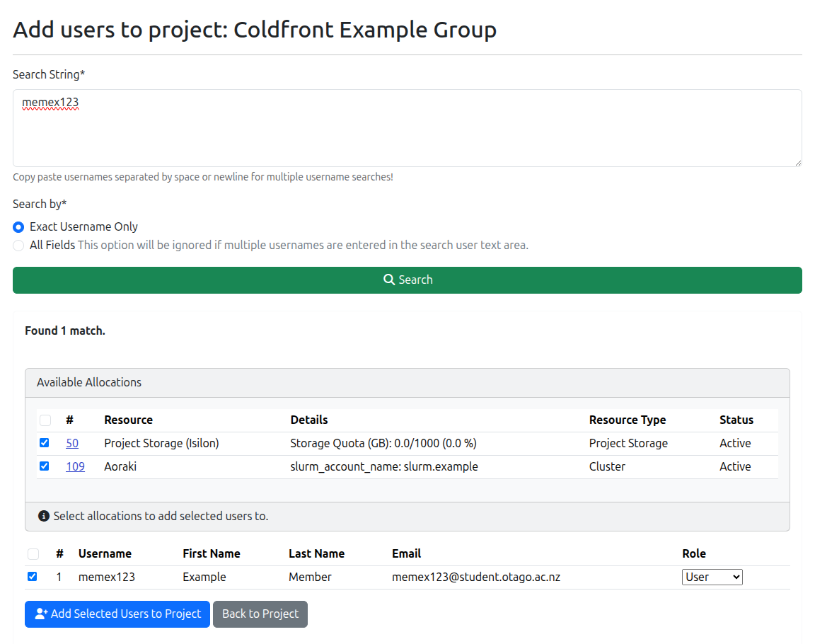Click the page title Add users to project
This screenshot has height=644, width=815.
[255, 30]
